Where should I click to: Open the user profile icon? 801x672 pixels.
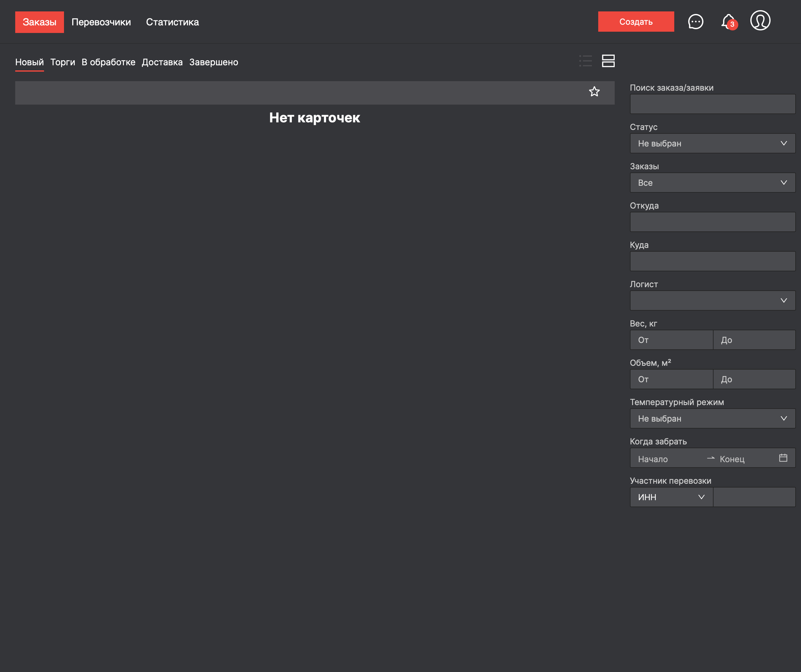(x=760, y=21)
